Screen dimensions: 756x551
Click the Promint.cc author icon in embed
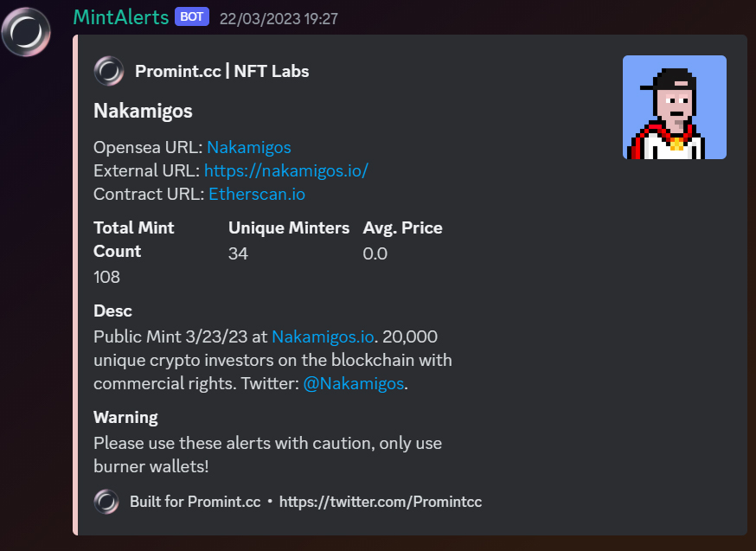click(108, 71)
